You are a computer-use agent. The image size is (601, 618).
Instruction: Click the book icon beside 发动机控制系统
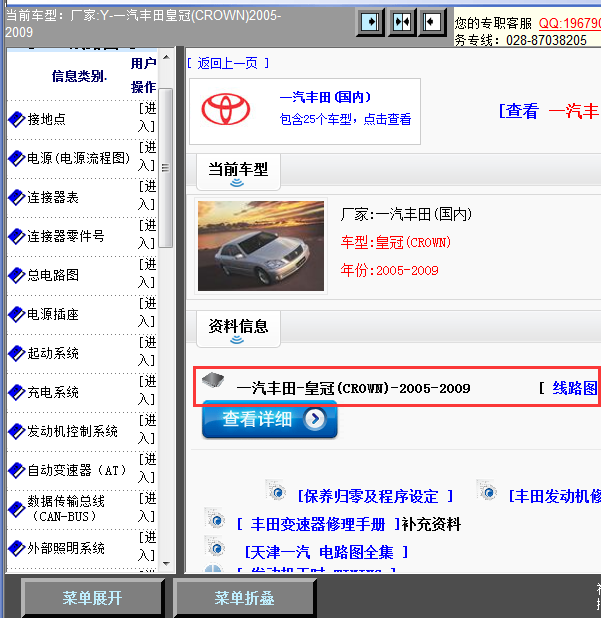coord(17,431)
